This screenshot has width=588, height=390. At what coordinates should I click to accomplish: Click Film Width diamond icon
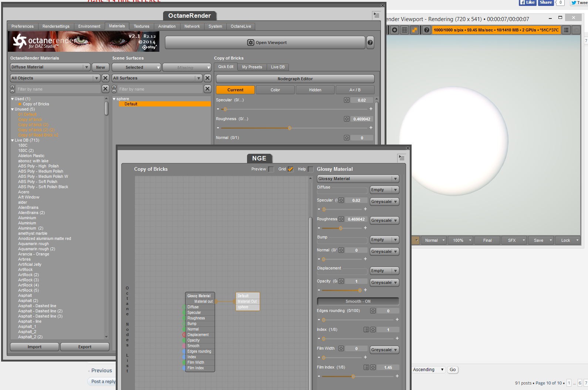click(341, 349)
